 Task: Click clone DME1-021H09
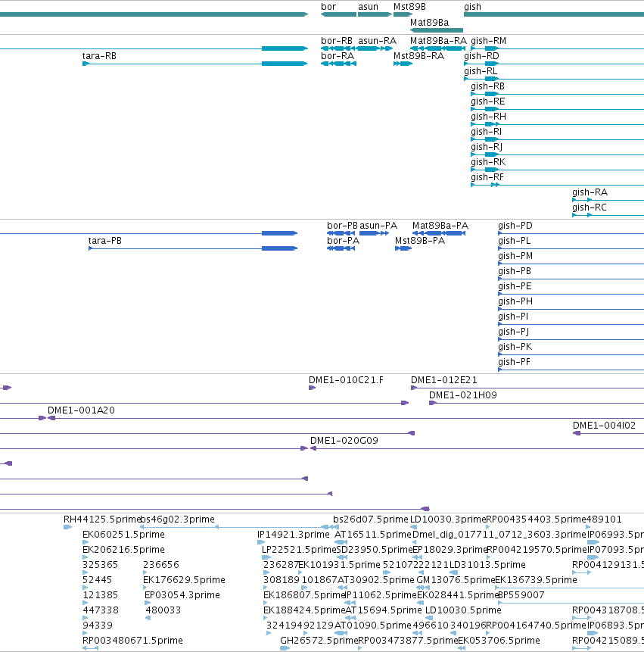(x=537, y=403)
